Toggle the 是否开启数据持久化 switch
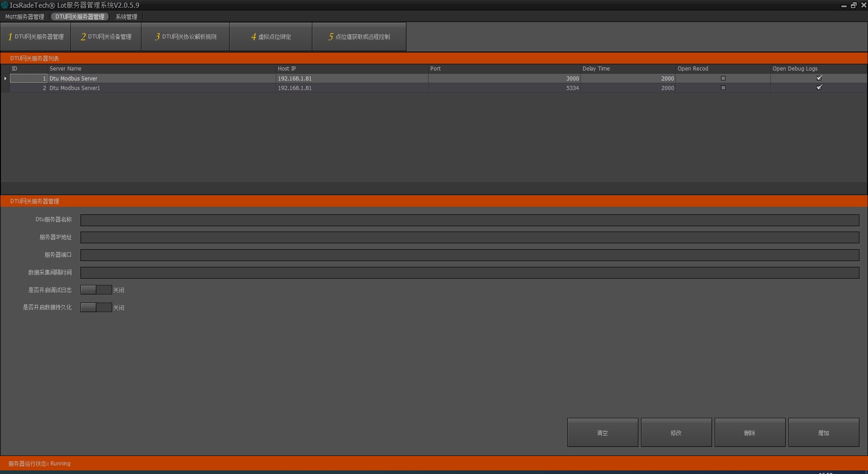The height and width of the screenshot is (474, 868). pos(96,308)
